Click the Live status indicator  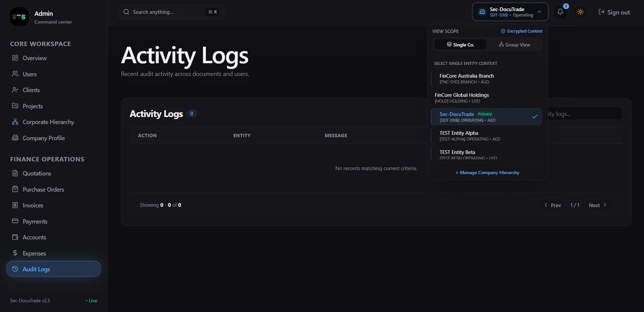[91, 301]
